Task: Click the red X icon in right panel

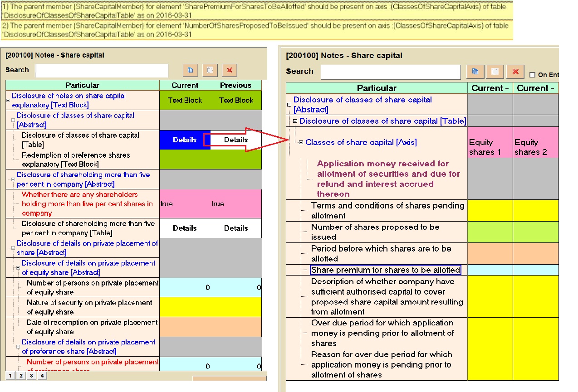Action: tap(515, 72)
